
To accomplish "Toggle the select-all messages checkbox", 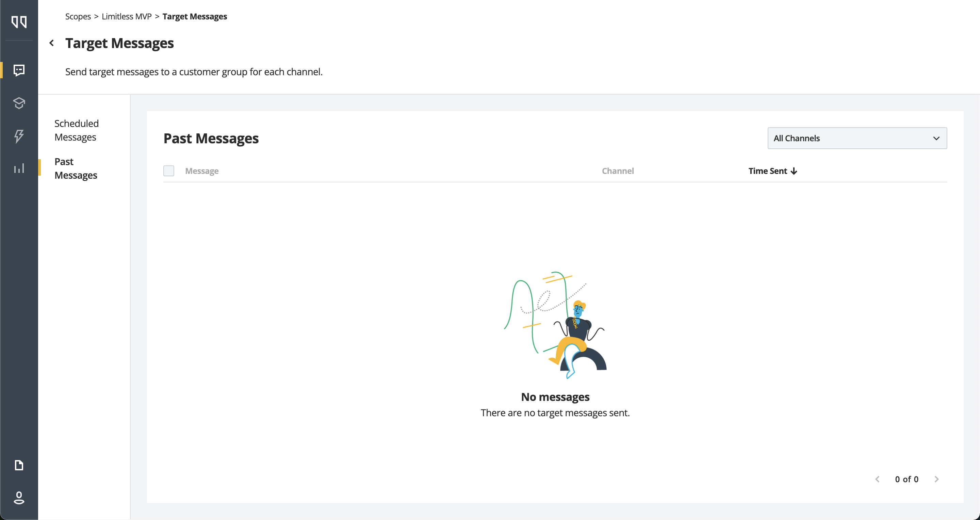I will (168, 171).
